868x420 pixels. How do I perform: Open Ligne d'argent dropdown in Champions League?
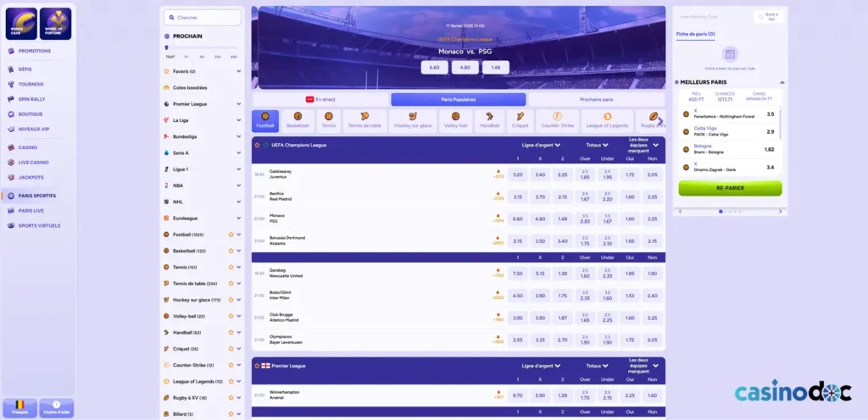(541, 145)
